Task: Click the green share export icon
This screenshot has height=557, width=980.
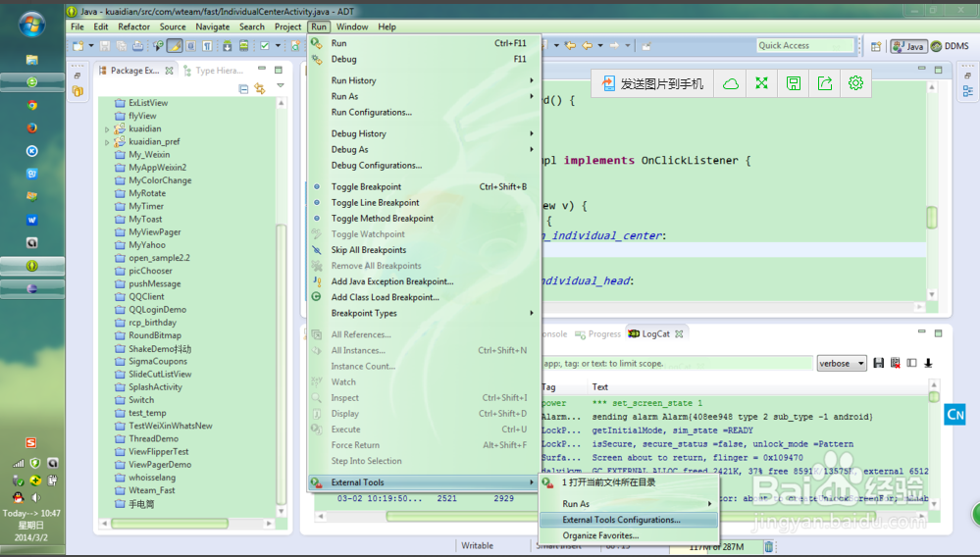Action: (x=824, y=83)
